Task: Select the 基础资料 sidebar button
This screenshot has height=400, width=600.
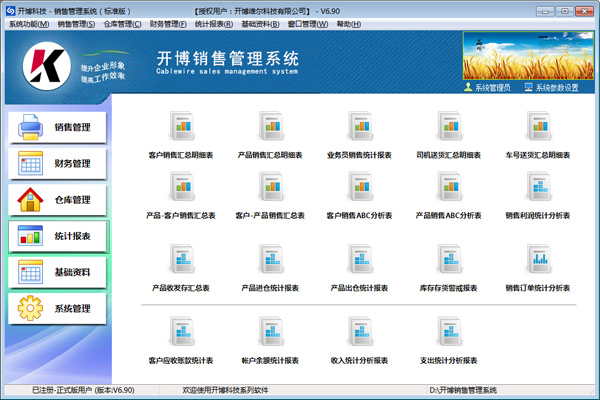Action: click(57, 273)
